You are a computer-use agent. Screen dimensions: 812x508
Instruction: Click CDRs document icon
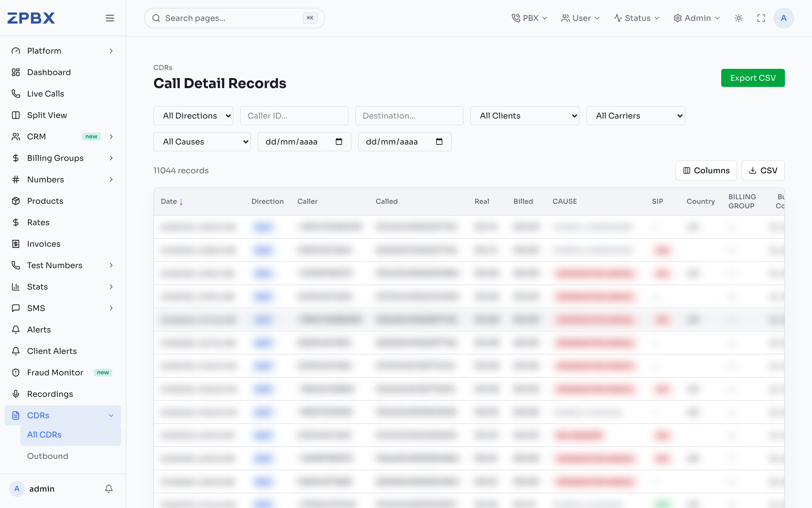click(x=16, y=415)
